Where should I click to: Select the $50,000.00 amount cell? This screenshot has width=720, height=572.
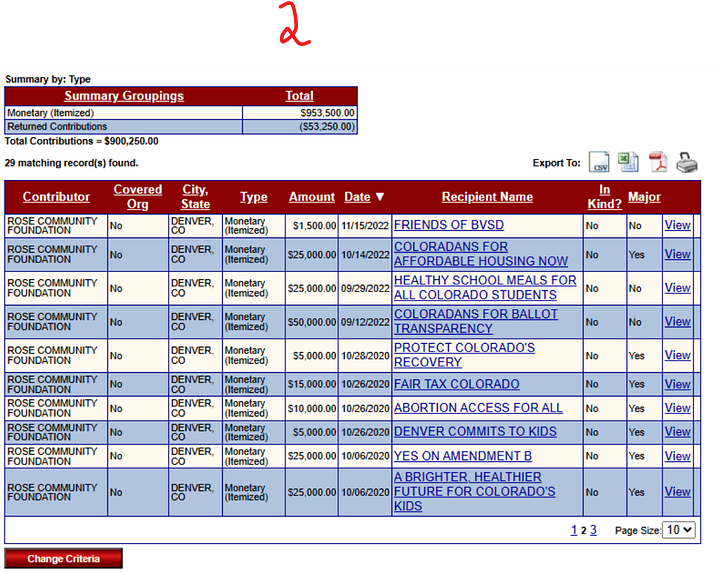[312, 322]
